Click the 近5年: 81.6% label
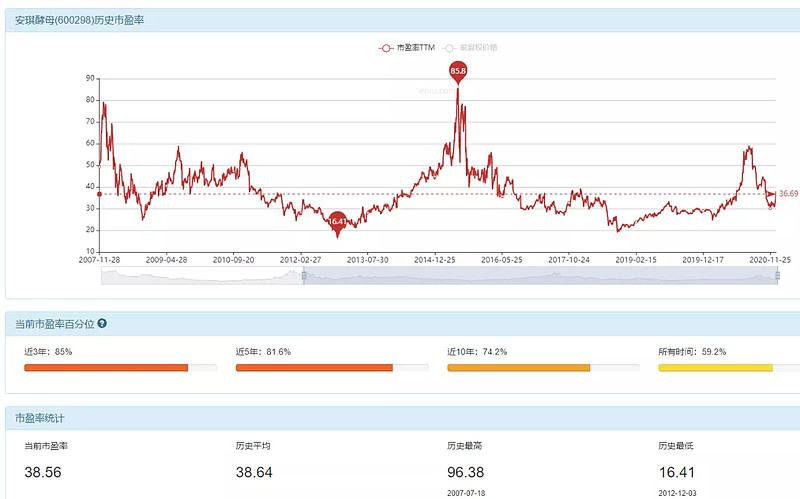This screenshot has height=499, width=800. pyautogui.click(x=263, y=352)
